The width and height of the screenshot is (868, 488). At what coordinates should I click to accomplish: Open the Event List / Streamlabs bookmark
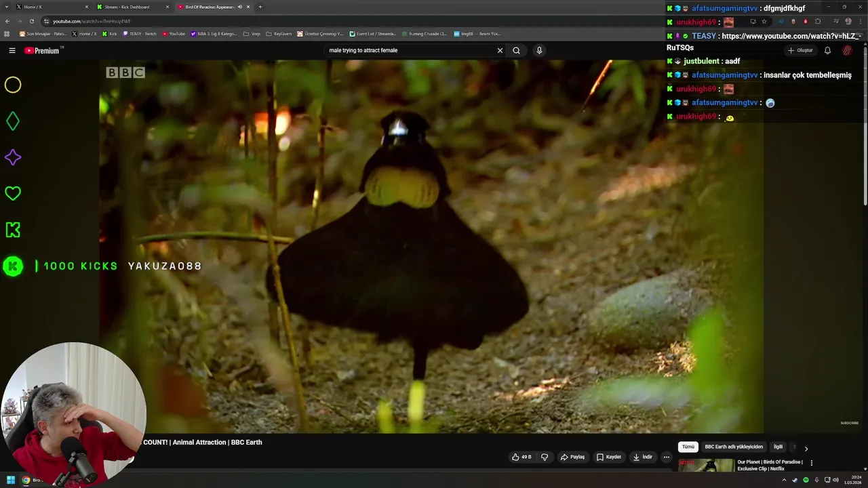(372, 33)
